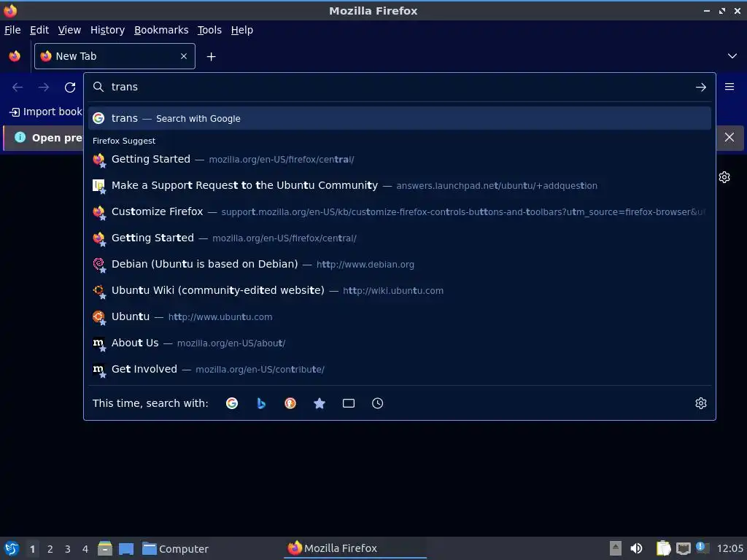Viewport: 747px width, 560px height.
Task: Open the Debian www.debian.org suggestion
Action: click(399, 264)
